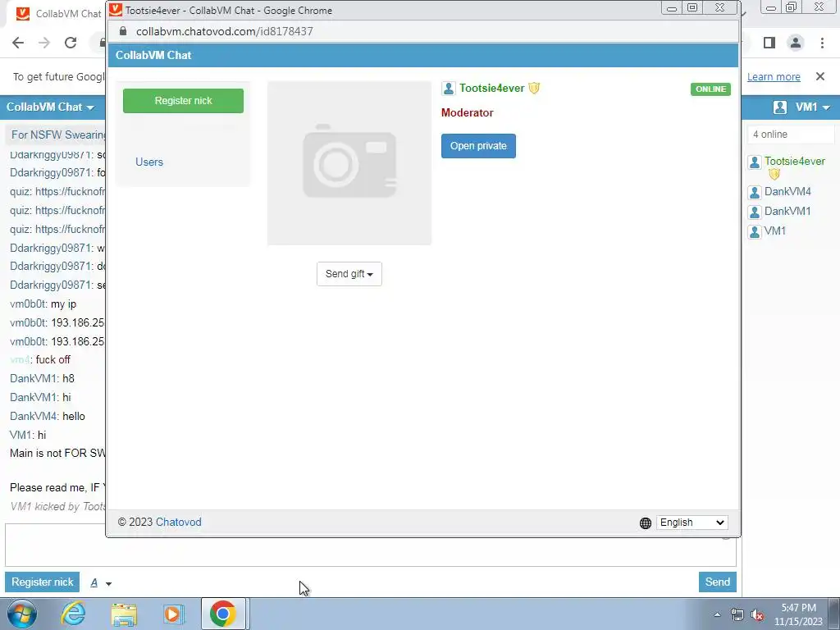Open the Chrome three-dot menu
This screenshot has height=630, width=840.
click(822, 43)
